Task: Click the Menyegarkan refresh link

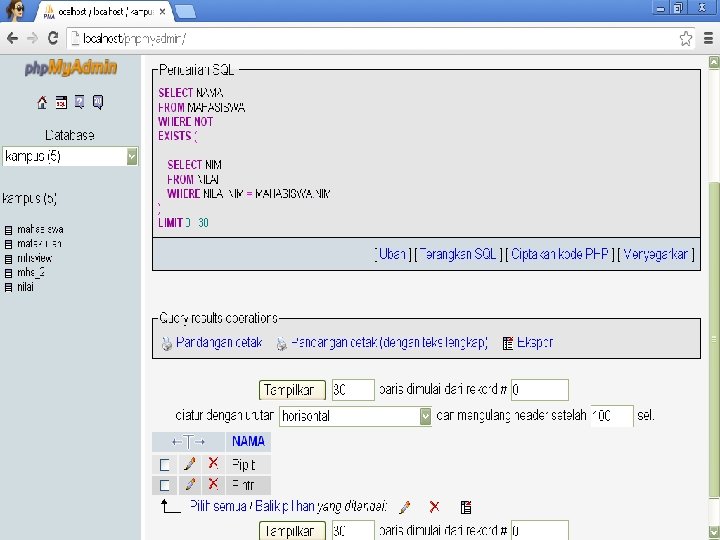Action: click(x=655, y=254)
